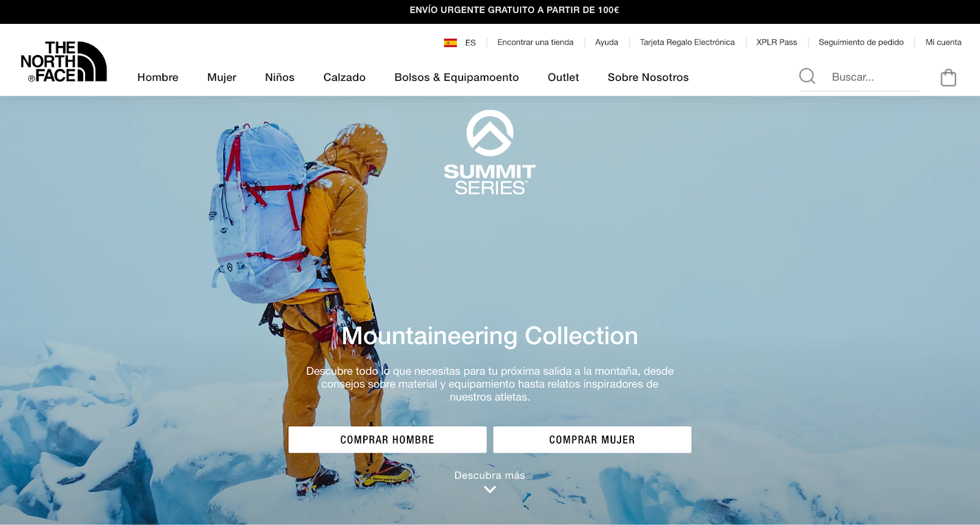Open the XPLR Pass link
Screen dimensions: 980x525
coord(777,42)
